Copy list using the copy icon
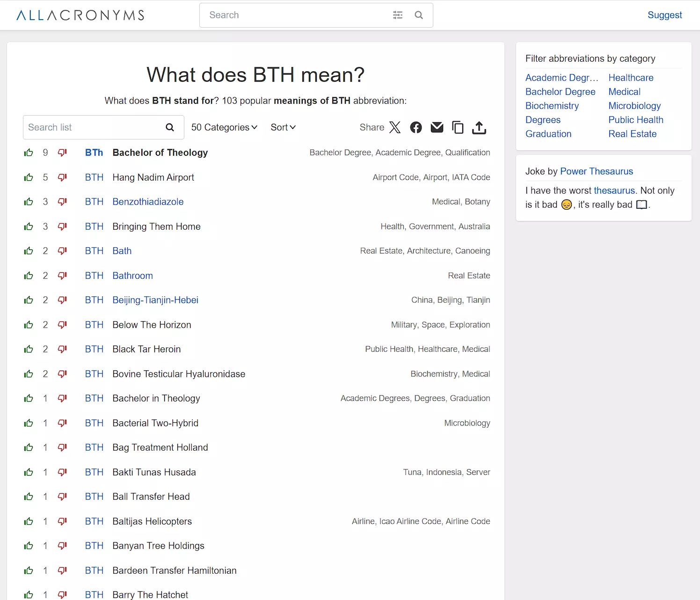700x600 pixels. pyautogui.click(x=458, y=127)
